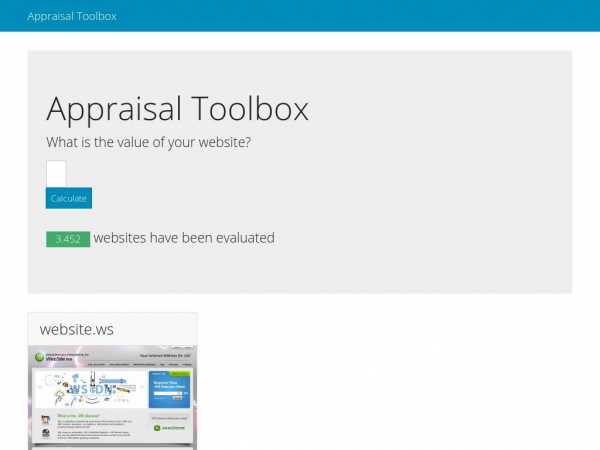Focus the website URL input field
This screenshot has height=450, width=600.
56,174
